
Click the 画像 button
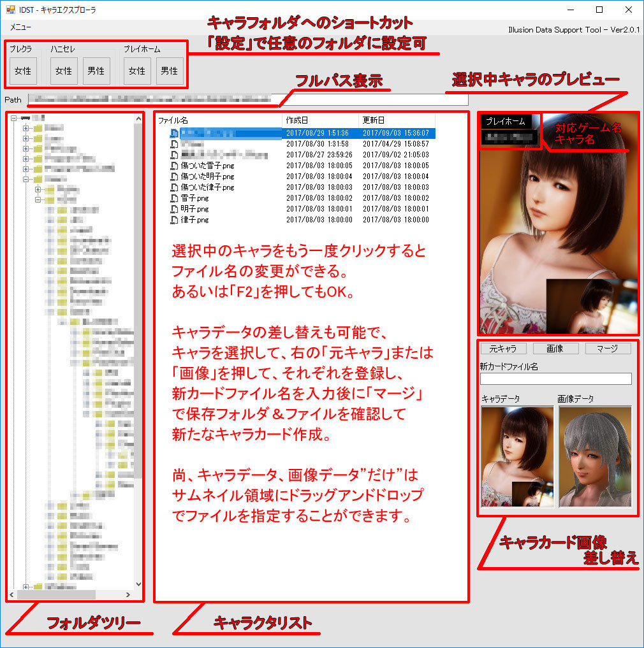point(555,349)
